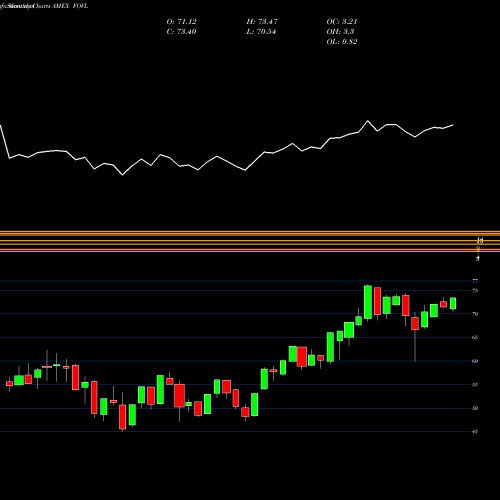500x500 pixels.
Task: Click the tallest green candle peaking near 76
Action: (x=368, y=302)
